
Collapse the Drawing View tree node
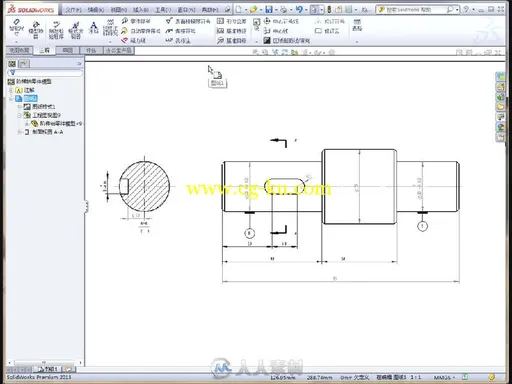click(x=19, y=115)
